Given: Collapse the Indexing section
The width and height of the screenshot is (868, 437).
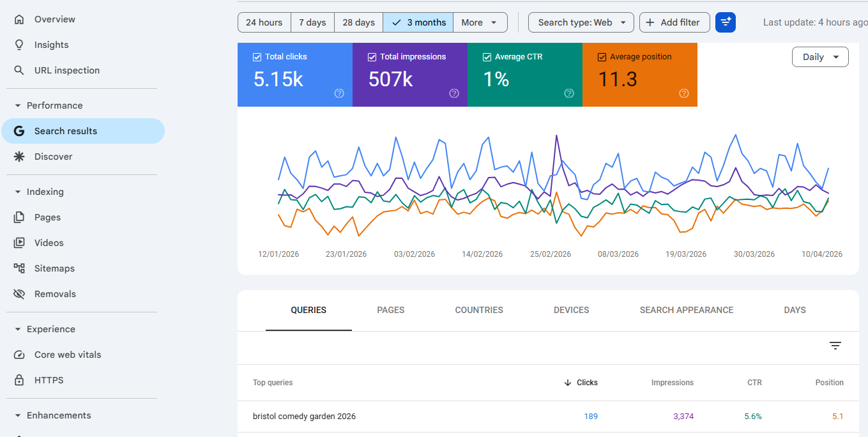Looking at the screenshot, I should (18, 192).
